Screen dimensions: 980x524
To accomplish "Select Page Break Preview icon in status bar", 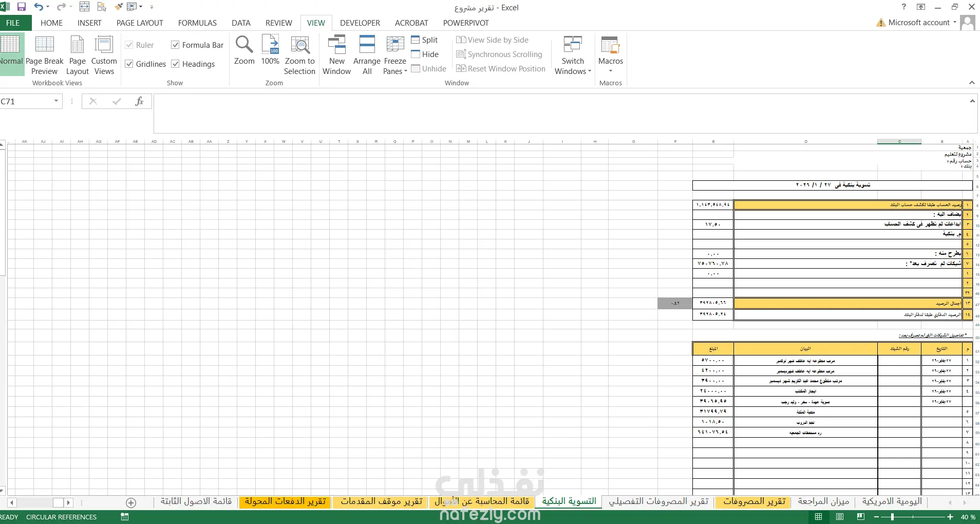I will point(861,517).
